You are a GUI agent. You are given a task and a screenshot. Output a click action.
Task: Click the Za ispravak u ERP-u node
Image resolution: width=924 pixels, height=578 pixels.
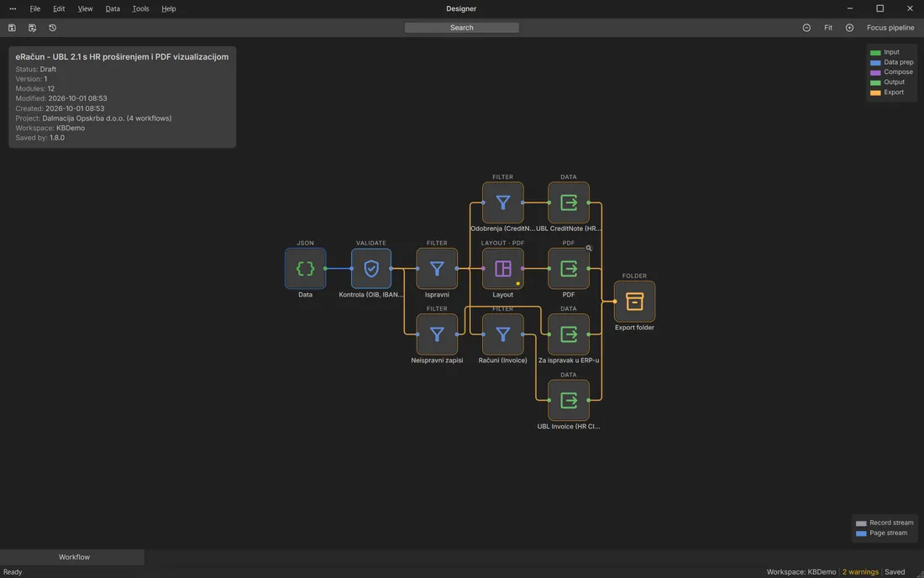tap(569, 334)
